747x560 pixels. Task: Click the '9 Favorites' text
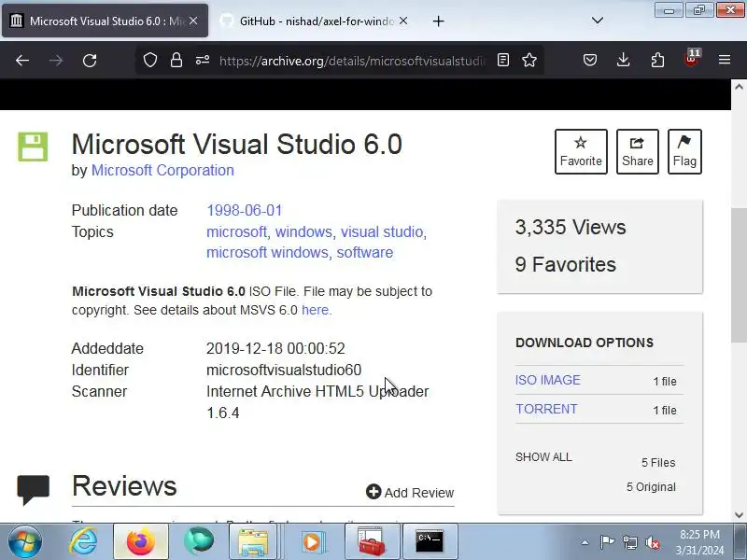566,264
